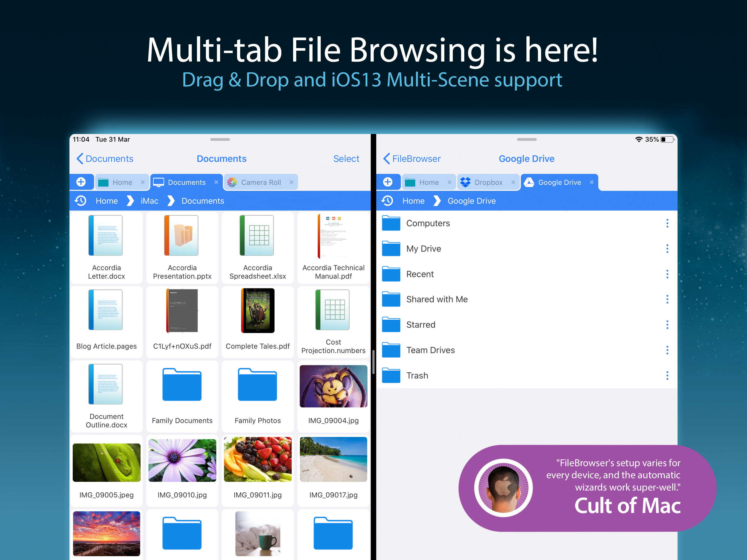Image resolution: width=747 pixels, height=560 pixels.
Task: Add a new tab in right pane
Action: 388,182
